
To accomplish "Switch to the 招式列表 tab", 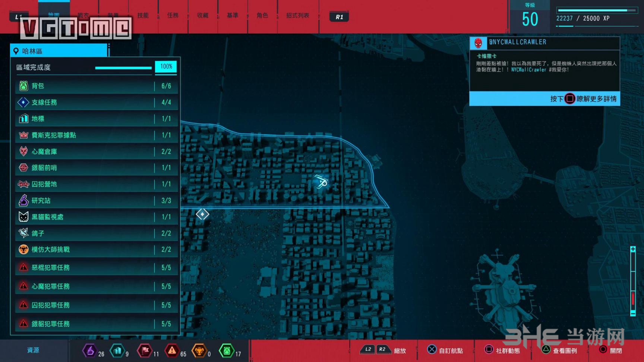I will (x=297, y=15).
